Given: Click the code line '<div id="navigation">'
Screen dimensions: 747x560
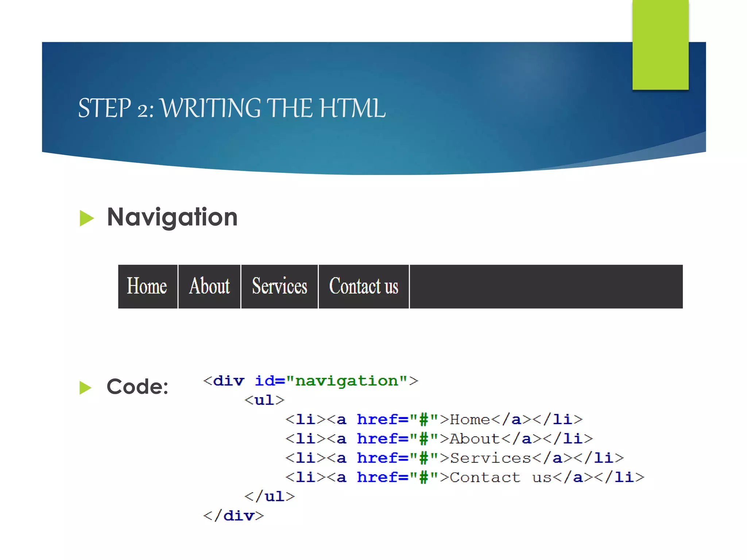Looking at the screenshot, I should (x=311, y=381).
